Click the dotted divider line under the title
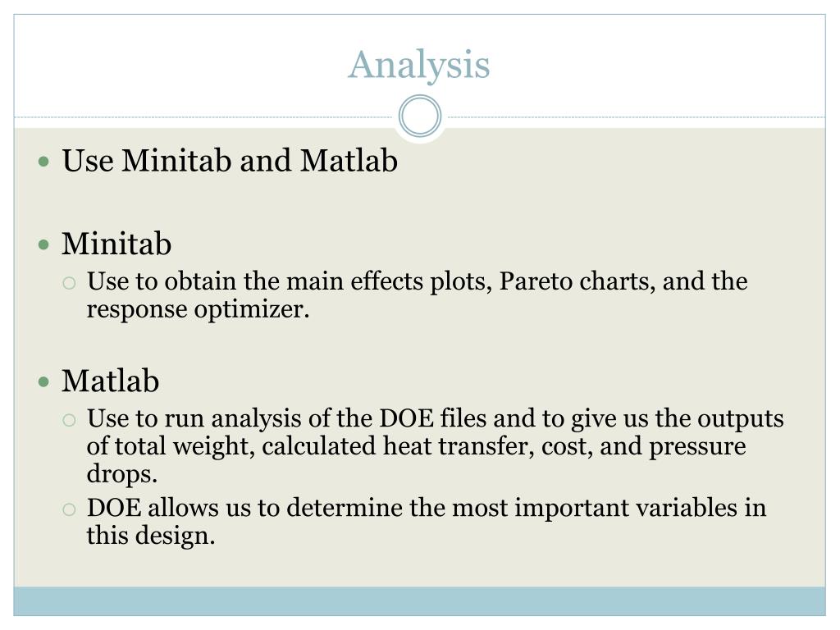The image size is (840, 630). pyautogui.click(x=203, y=116)
